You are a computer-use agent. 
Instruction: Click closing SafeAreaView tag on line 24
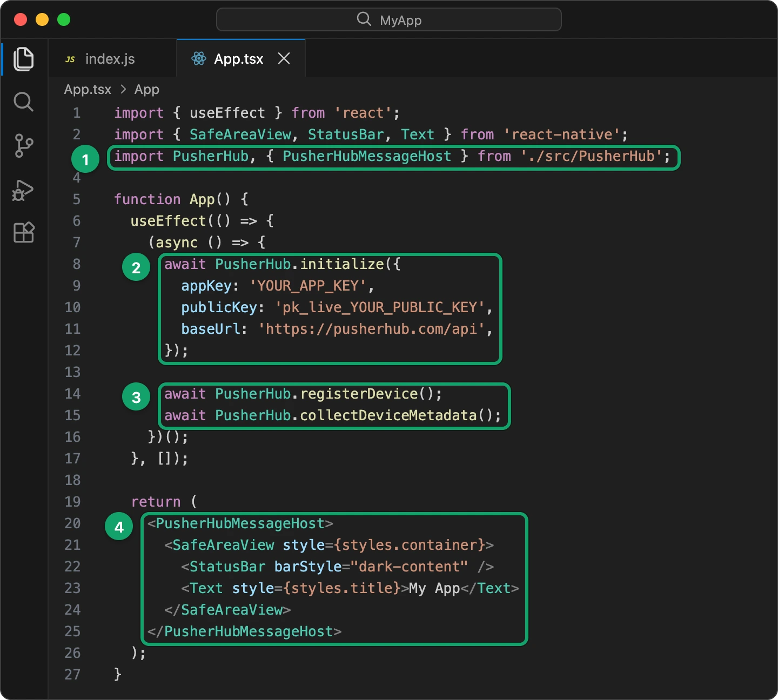click(228, 610)
